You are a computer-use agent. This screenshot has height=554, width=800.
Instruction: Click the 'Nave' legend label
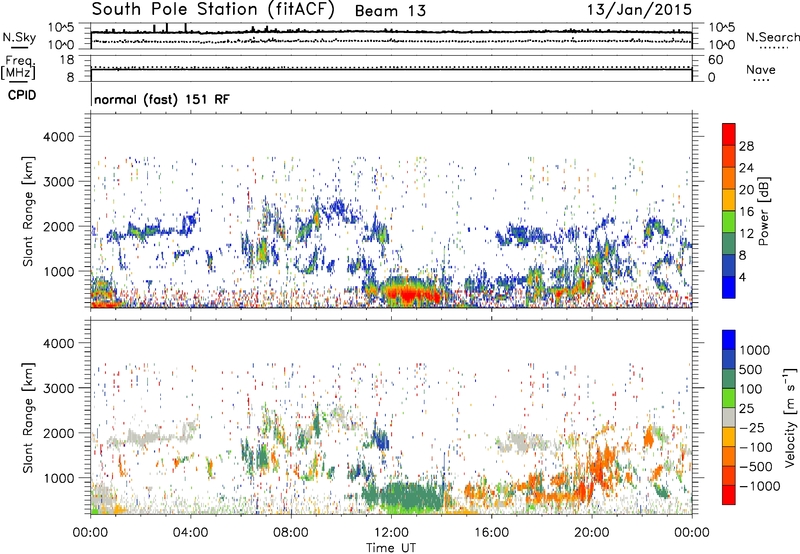click(761, 70)
